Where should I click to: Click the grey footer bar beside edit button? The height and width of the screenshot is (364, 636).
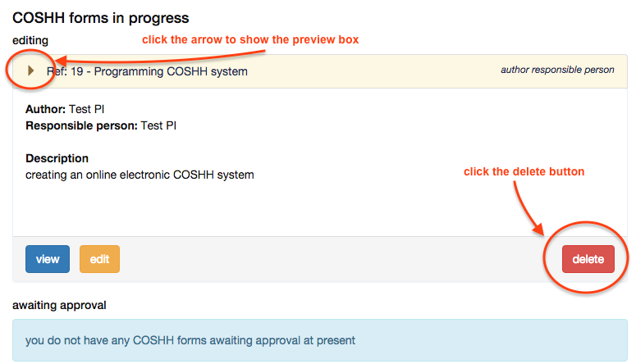tap(328, 259)
